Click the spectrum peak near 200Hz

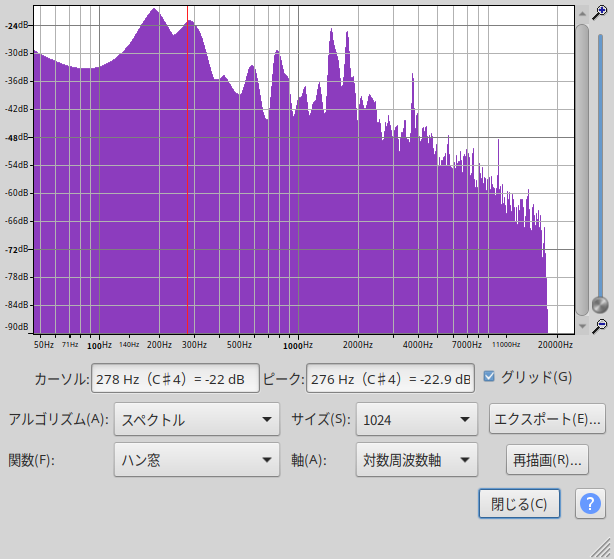pyautogui.click(x=154, y=10)
